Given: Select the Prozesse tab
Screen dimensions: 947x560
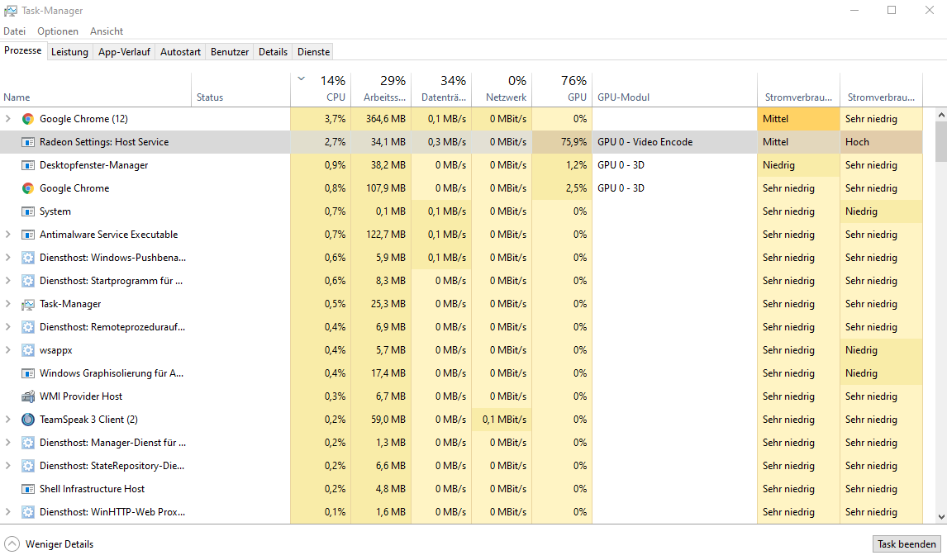Looking at the screenshot, I should point(23,50).
